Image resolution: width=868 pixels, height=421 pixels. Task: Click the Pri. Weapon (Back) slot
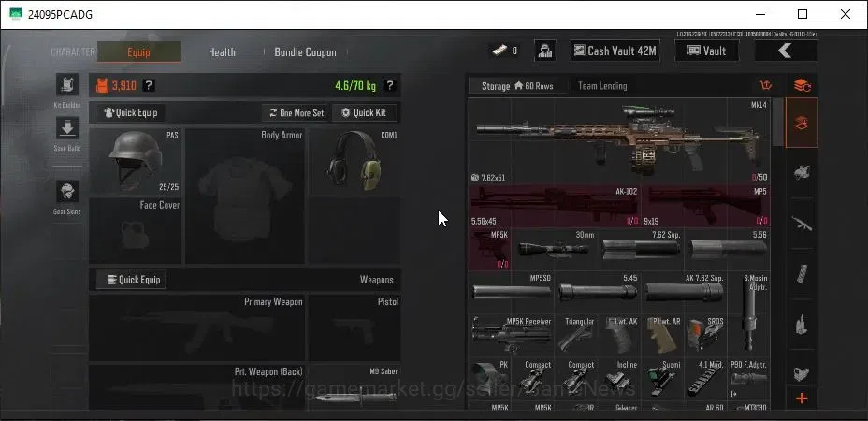point(197,387)
